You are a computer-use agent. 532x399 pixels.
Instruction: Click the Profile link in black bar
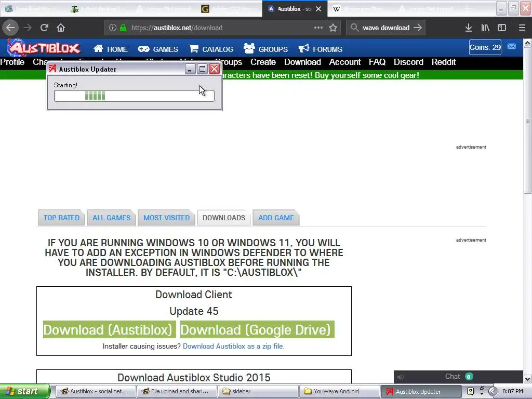coord(12,62)
